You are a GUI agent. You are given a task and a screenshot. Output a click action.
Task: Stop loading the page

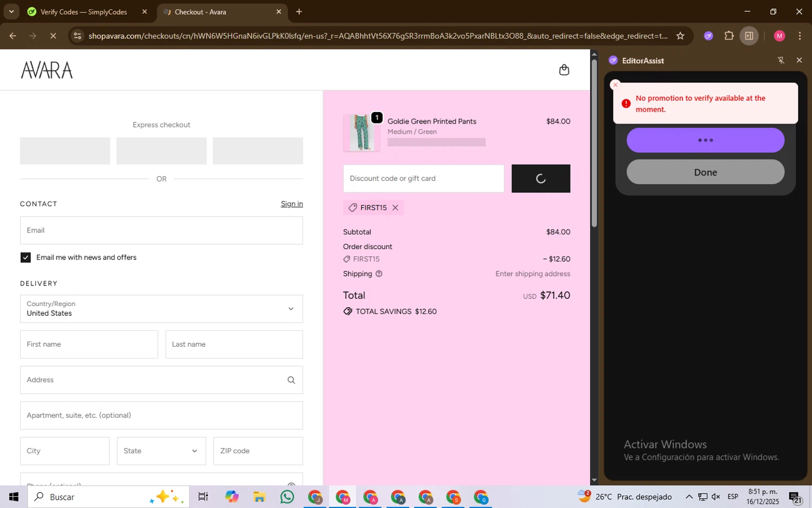53,36
